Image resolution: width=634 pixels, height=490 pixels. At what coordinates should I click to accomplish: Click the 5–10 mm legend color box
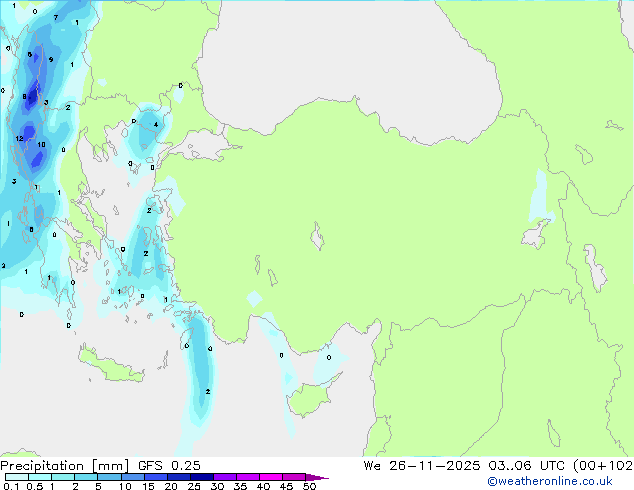point(109,477)
